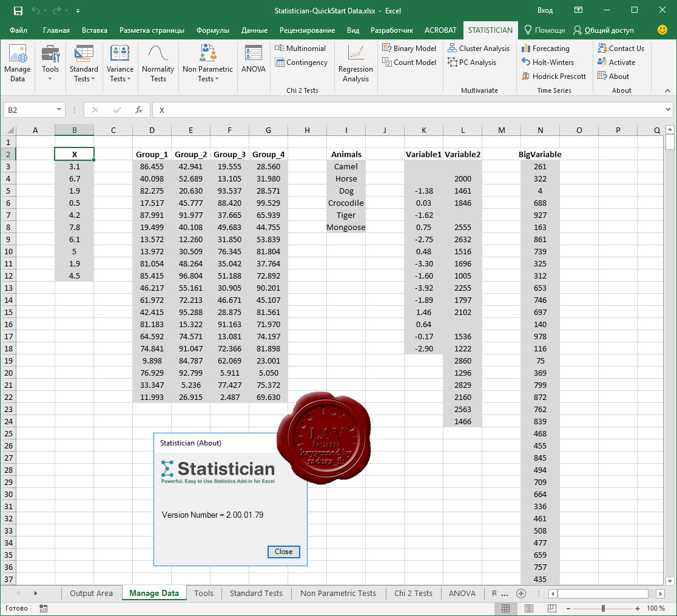Image resolution: width=677 pixels, height=616 pixels.
Task: Switch to Normal view in status bar
Action: [505, 608]
